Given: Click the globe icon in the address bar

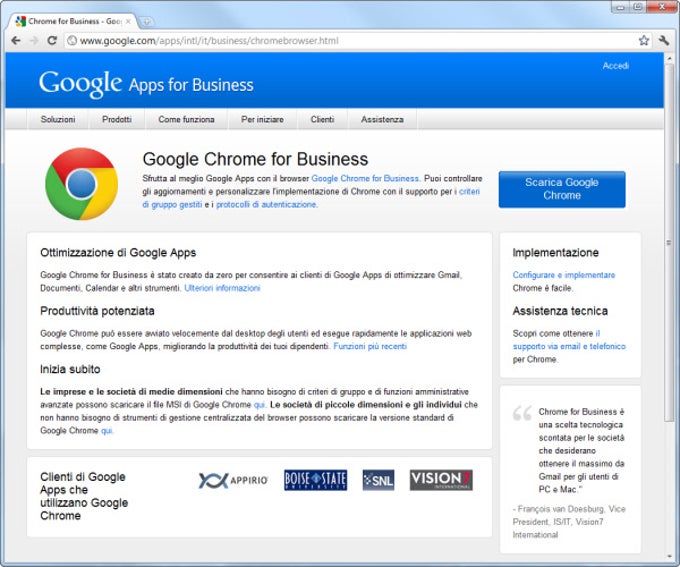Looking at the screenshot, I should (x=72, y=41).
